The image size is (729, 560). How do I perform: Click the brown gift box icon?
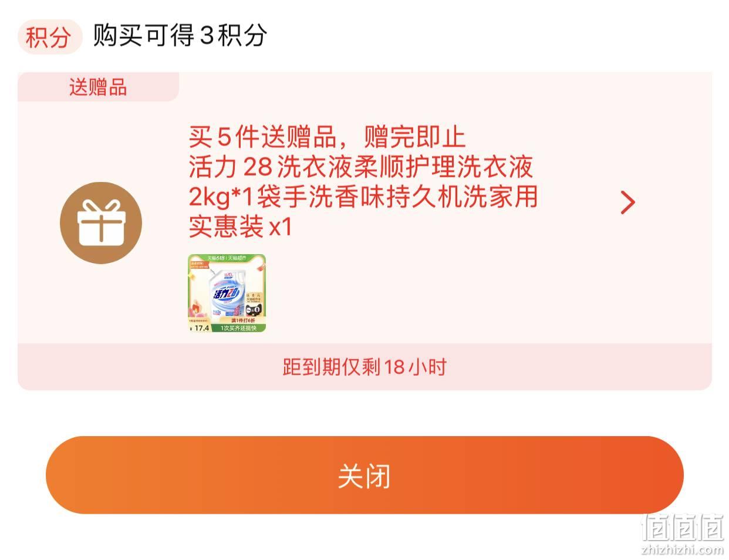[101, 223]
